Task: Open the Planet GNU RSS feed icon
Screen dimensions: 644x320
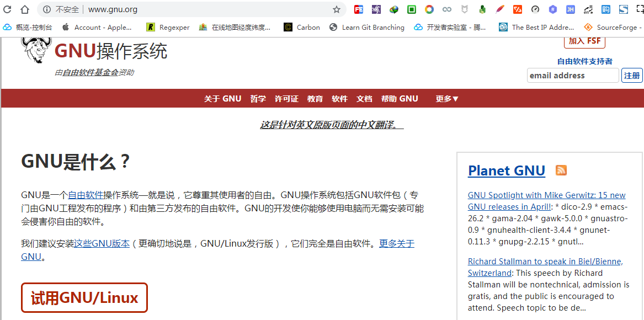Action: click(x=561, y=170)
